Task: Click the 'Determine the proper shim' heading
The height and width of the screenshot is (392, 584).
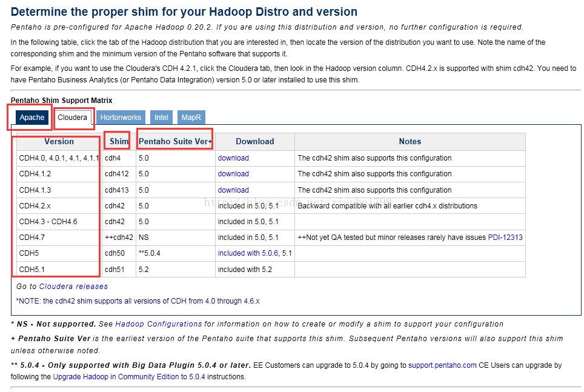Action: coord(184,12)
